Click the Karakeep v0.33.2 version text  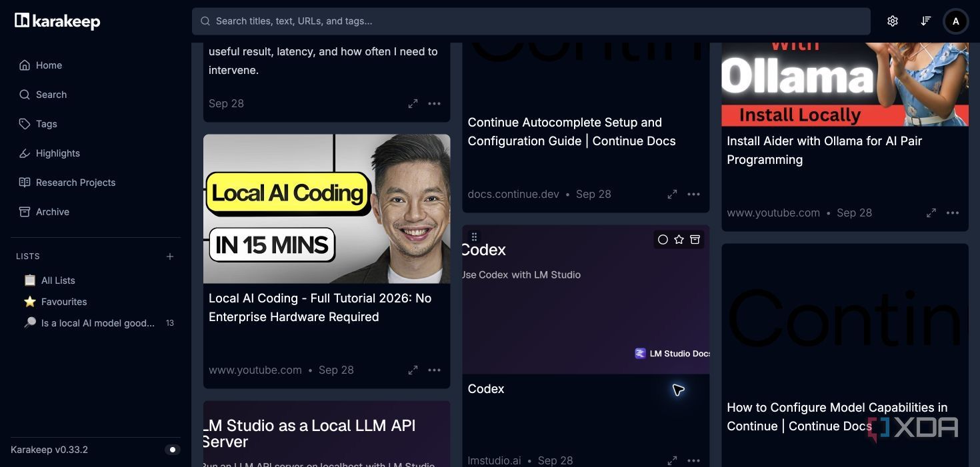click(x=49, y=450)
